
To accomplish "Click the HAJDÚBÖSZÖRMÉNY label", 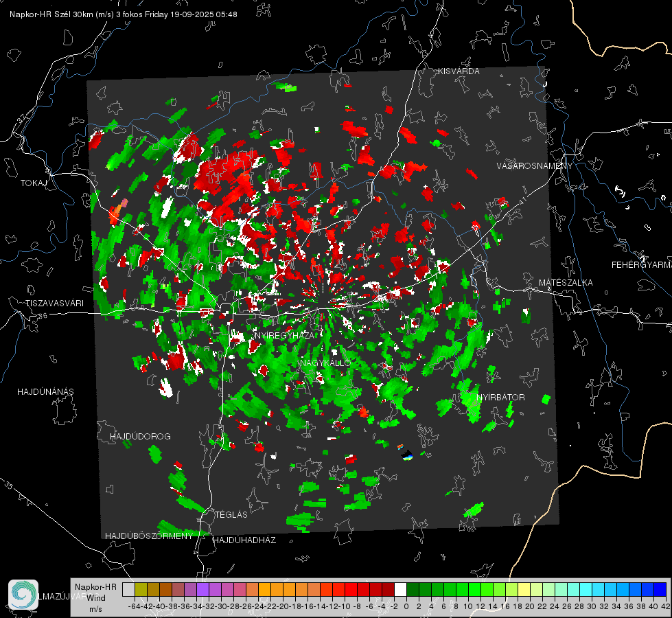I will (x=149, y=536).
